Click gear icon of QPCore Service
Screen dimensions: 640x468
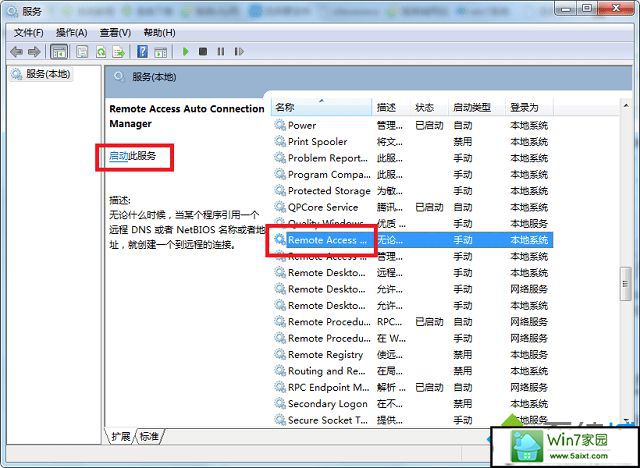(280, 207)
